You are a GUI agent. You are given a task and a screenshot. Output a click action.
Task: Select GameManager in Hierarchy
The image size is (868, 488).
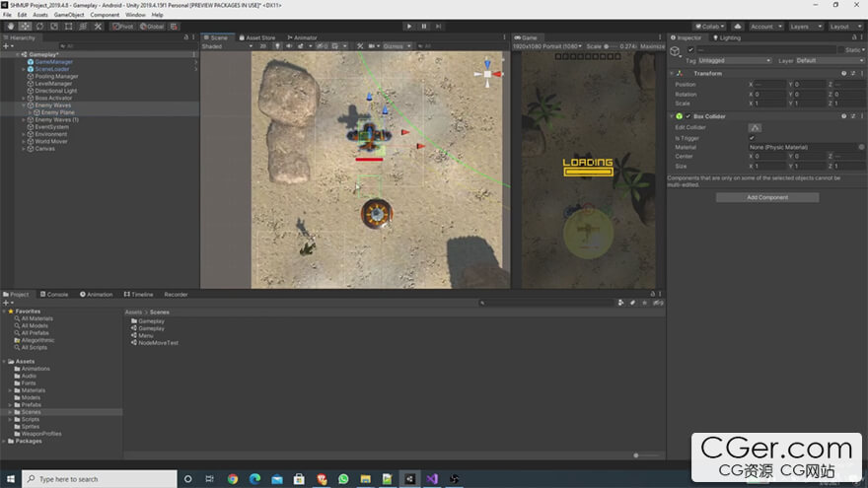53,62
